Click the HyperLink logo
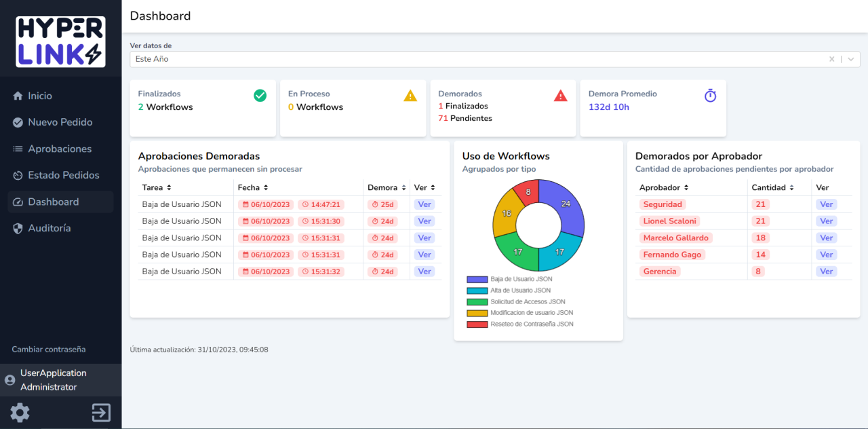This screenshot has width=868, height=429. [x=60, y=41]
